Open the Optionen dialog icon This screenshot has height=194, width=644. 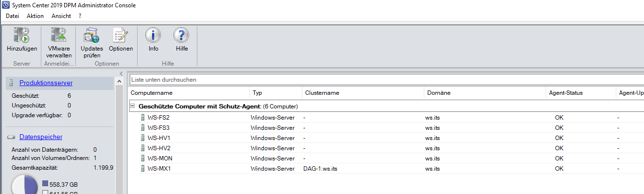click(x=121, y=35)
